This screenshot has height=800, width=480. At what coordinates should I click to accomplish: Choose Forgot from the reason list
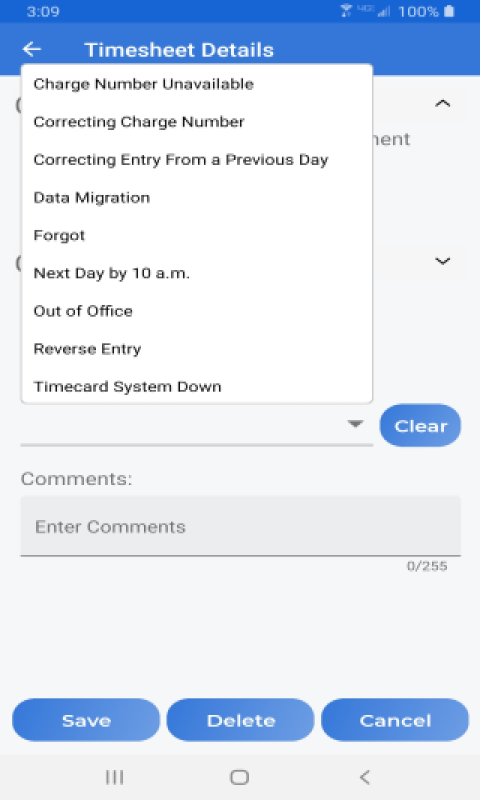coord(196,235)
